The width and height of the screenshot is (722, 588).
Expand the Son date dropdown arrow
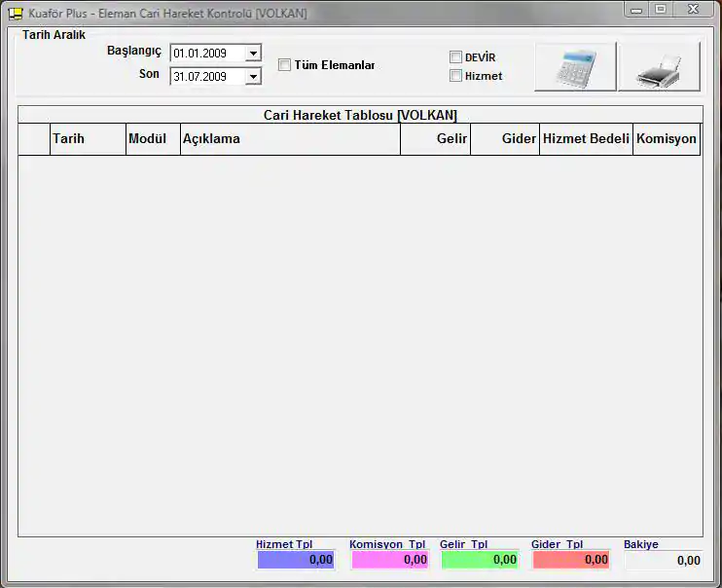coord(253,77)
